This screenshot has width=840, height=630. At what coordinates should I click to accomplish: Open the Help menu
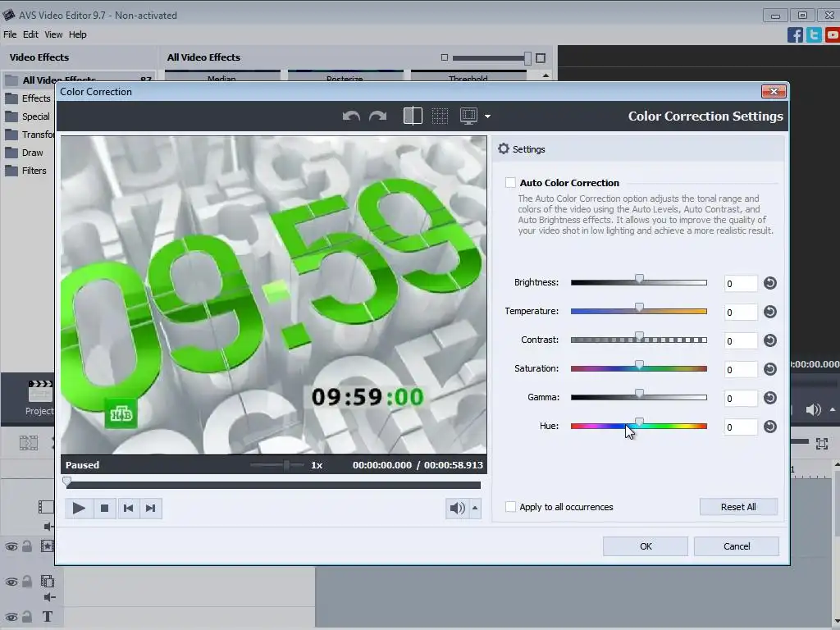pos(77,34)
